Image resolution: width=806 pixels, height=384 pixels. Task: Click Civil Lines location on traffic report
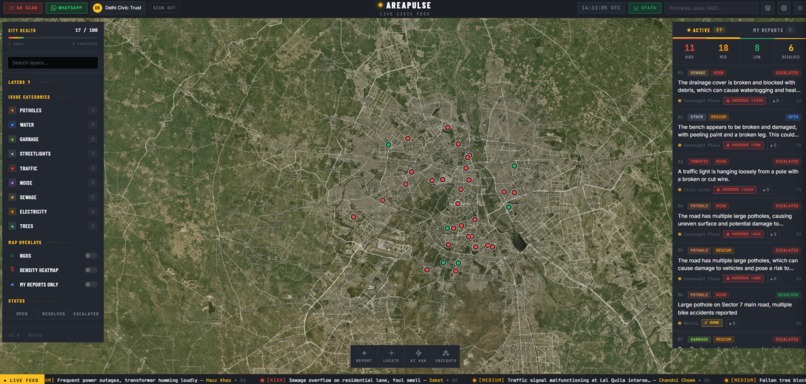(x=697, y=190)
